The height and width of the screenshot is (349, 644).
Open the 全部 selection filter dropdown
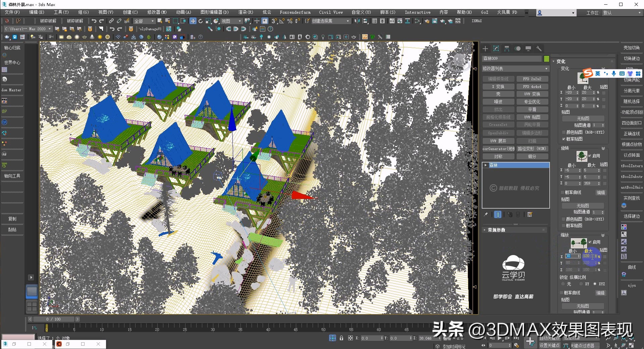coord(144,21)
